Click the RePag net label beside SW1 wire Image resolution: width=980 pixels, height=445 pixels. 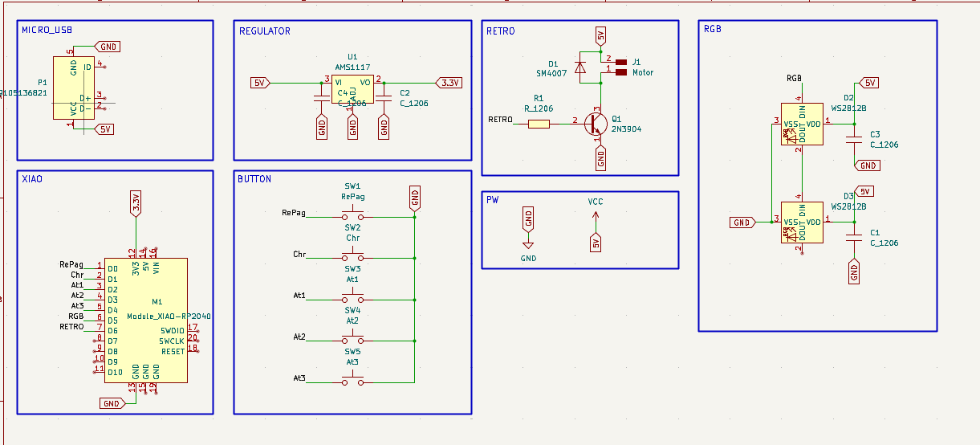[x=293, y=213]
